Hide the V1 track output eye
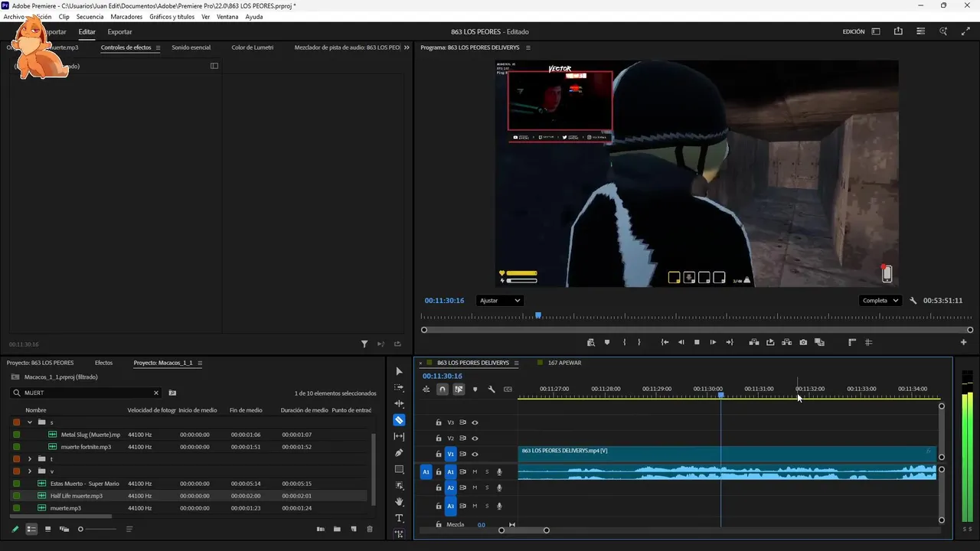 [475, 455]
